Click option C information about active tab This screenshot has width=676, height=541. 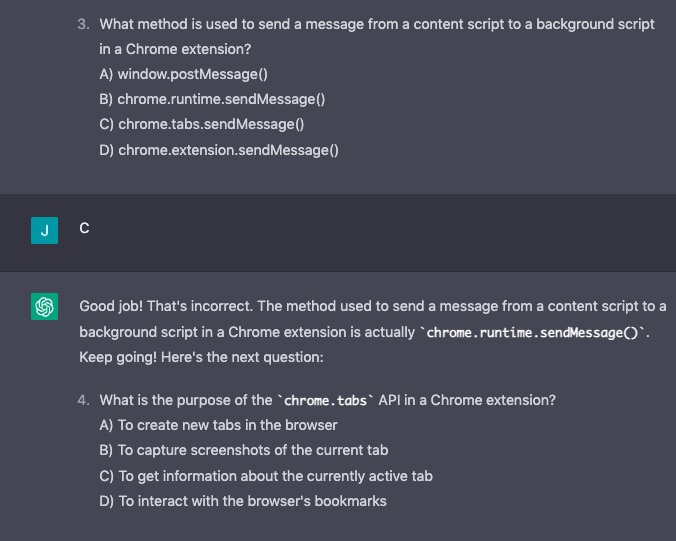(266, 476)
